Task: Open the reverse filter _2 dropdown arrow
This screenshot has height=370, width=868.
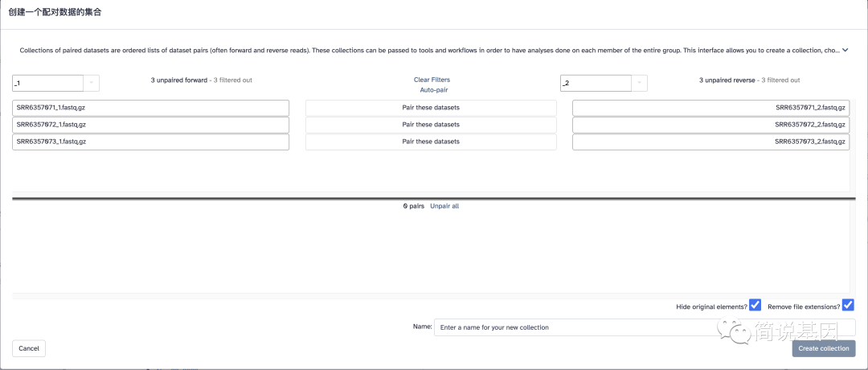Action: coord(640,84)
